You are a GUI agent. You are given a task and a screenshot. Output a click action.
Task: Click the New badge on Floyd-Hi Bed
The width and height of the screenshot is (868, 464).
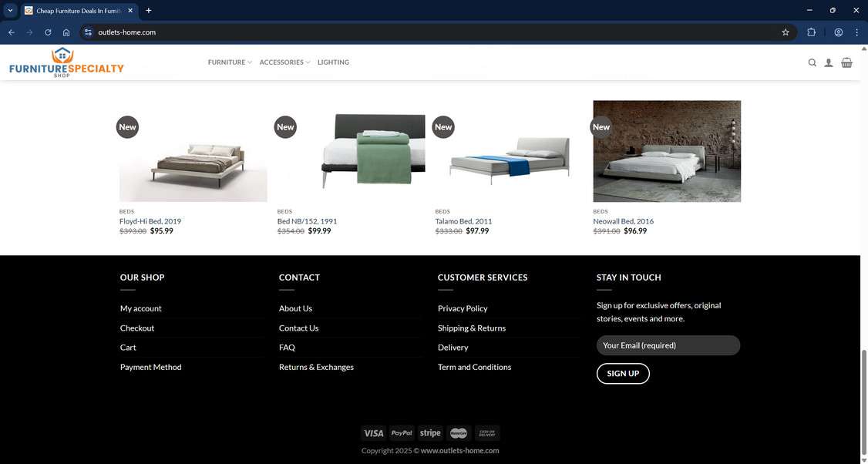click(x=127, y=127)
